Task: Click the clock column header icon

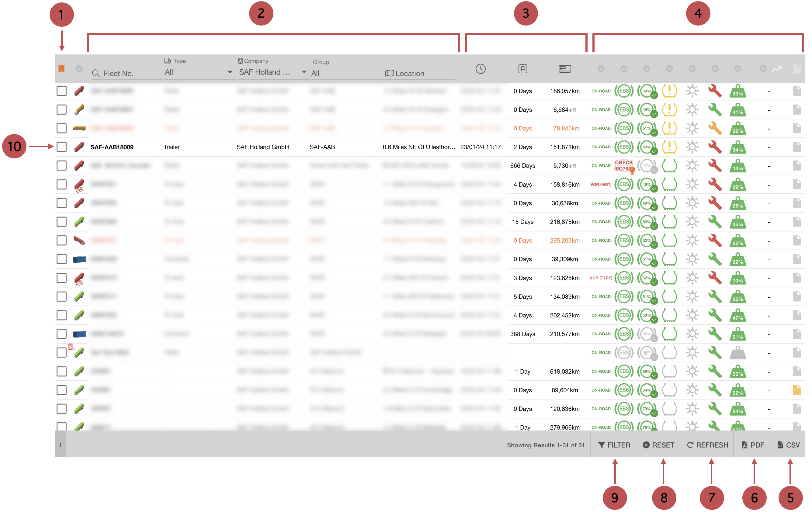Action: (480, 69)
